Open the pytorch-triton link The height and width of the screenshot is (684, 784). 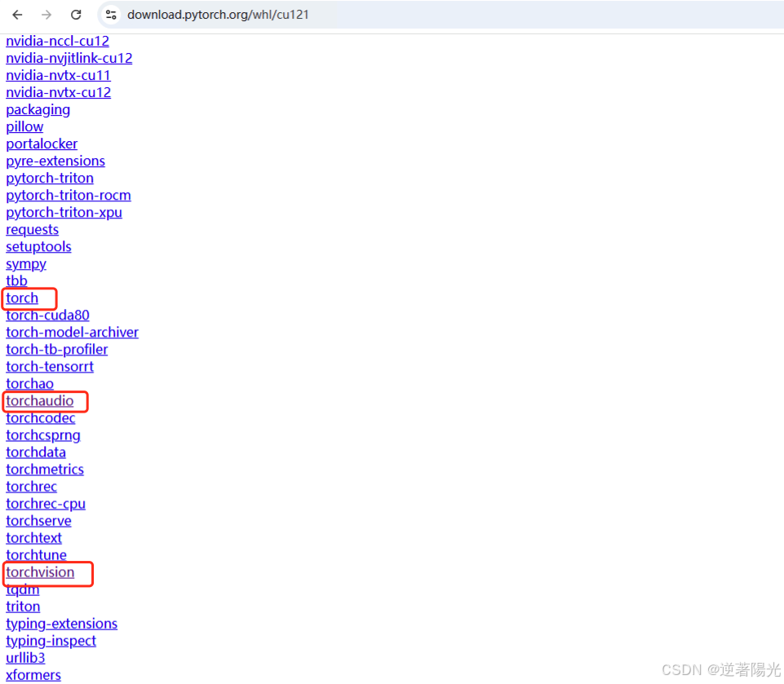pos(50,179)
